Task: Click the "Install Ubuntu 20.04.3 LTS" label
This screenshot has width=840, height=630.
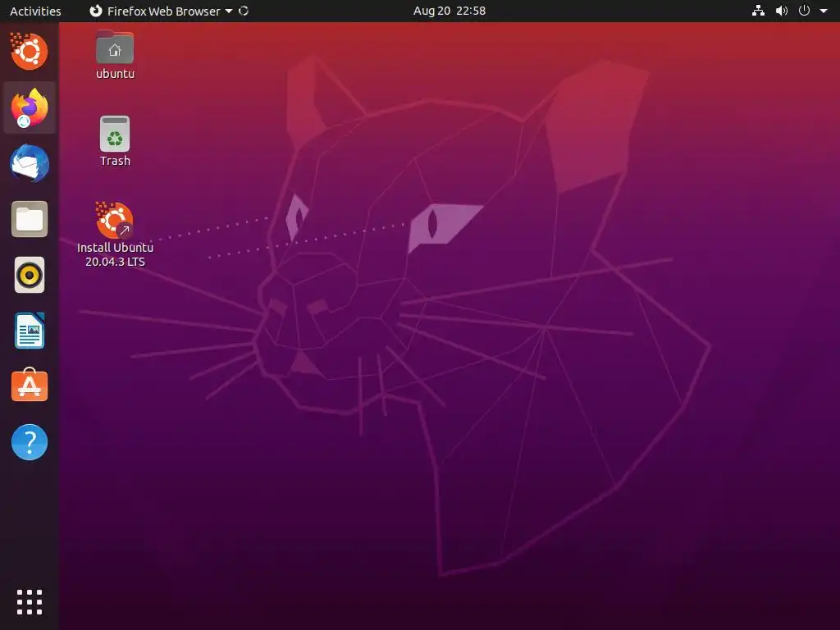Action: pos(115,254)
